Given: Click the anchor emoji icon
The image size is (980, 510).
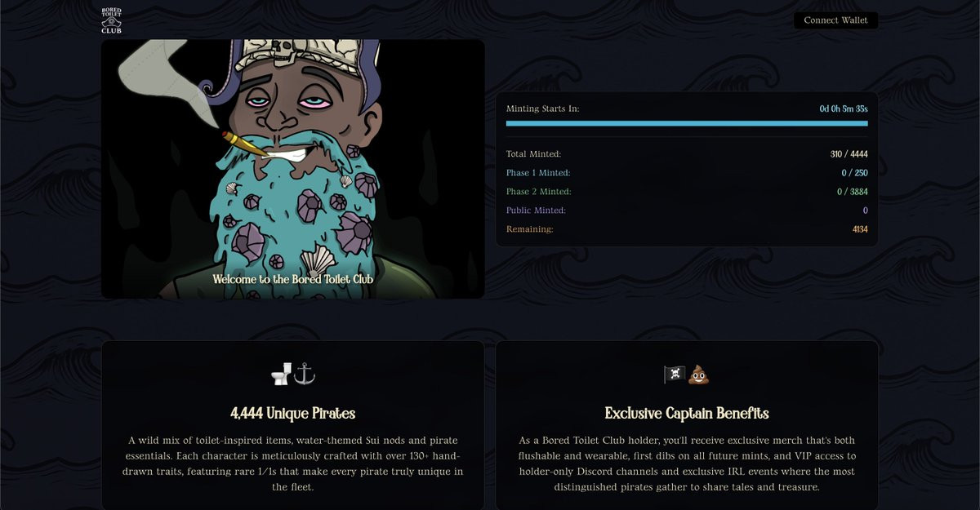Looking at the screenshot, I should tap(305, 375).
